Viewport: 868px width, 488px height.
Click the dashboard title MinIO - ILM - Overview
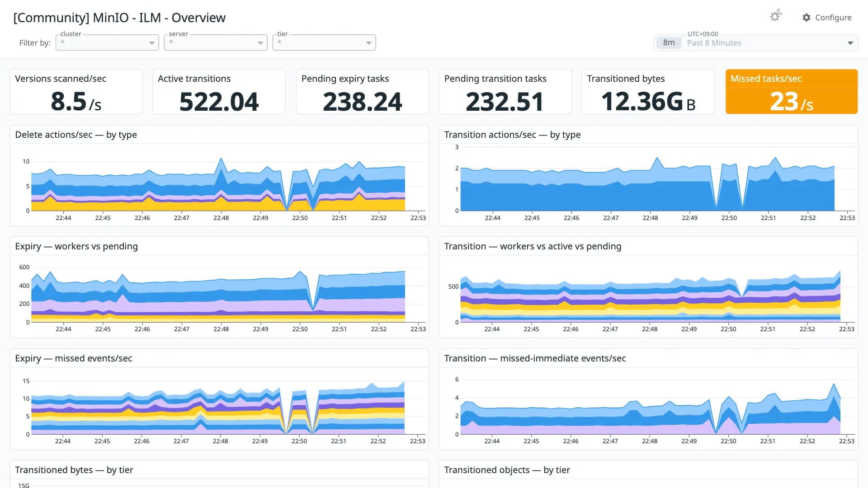(119, 18)
